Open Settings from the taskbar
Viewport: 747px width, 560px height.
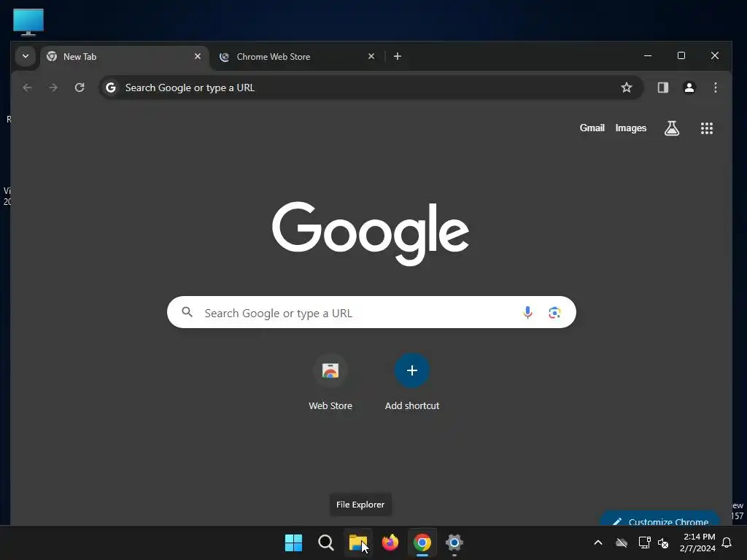pyautogui.click(x=454, y=542)
